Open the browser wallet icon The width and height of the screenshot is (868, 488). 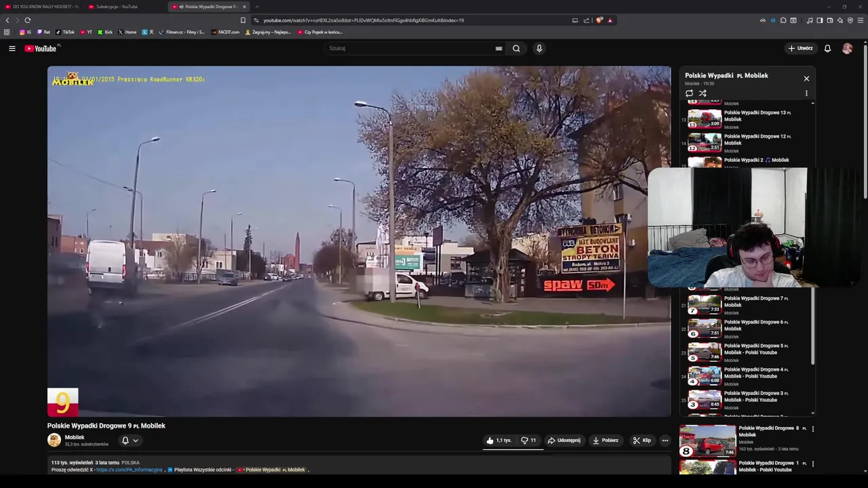pyautogui.click(x=829, y=20)
